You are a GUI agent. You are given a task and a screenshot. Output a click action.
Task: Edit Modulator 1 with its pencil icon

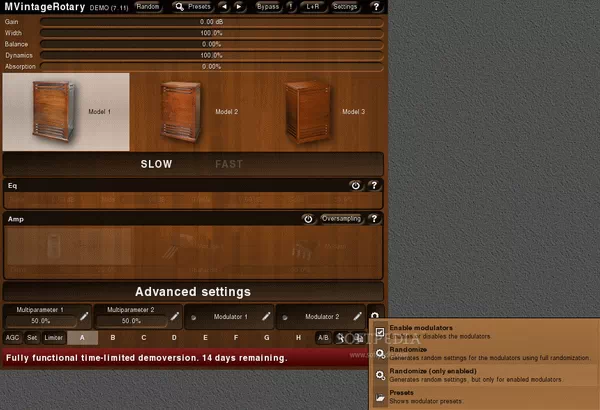coord(266,317)
